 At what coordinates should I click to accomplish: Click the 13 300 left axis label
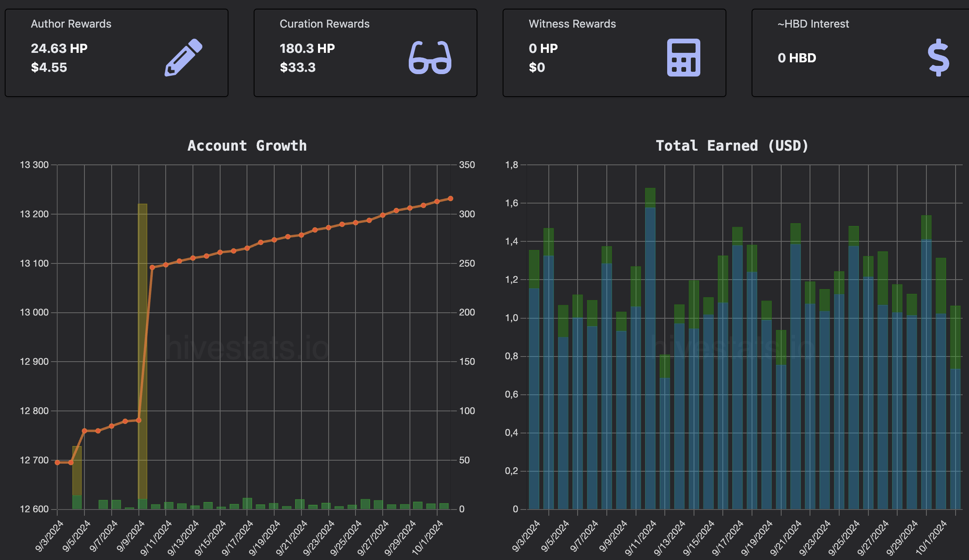(34, 165)
